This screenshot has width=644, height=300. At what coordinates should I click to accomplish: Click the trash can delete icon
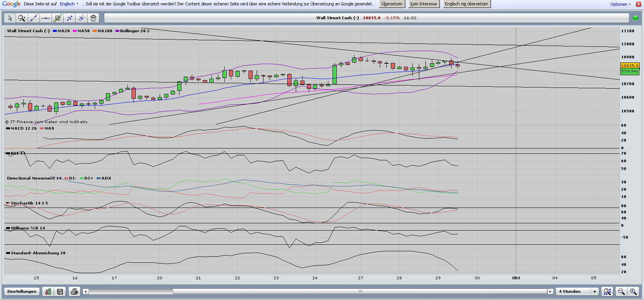93,18
